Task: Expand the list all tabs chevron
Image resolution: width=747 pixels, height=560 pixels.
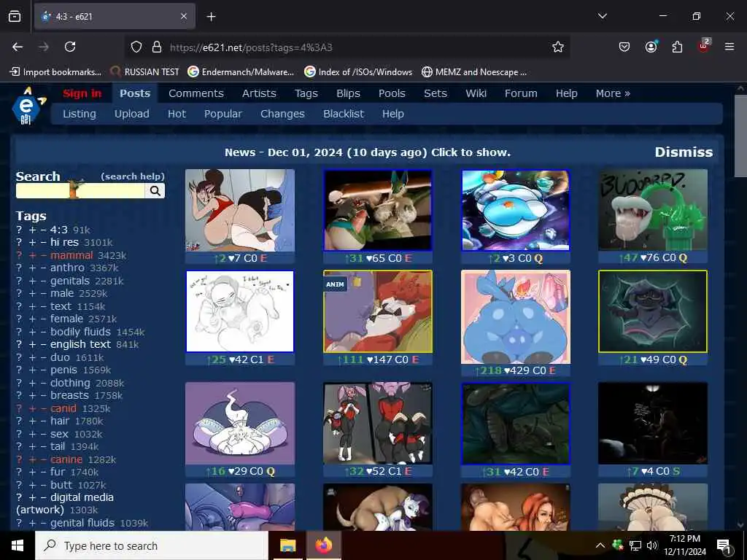Action: [602, 16]
